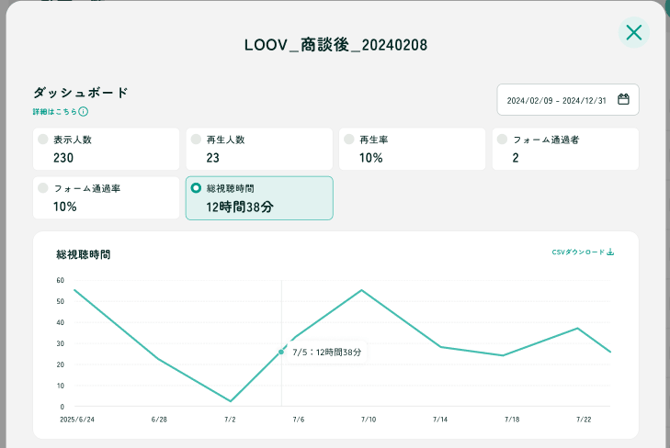Click the chart peak near 7/10
This screenshot has width=670, height=448.
[x=360, y=290]
